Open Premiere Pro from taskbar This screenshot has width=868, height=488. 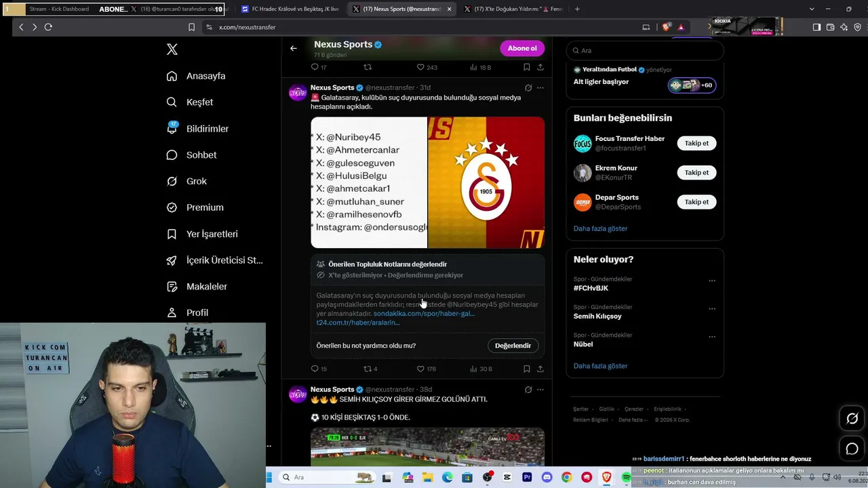coord(527,477)
